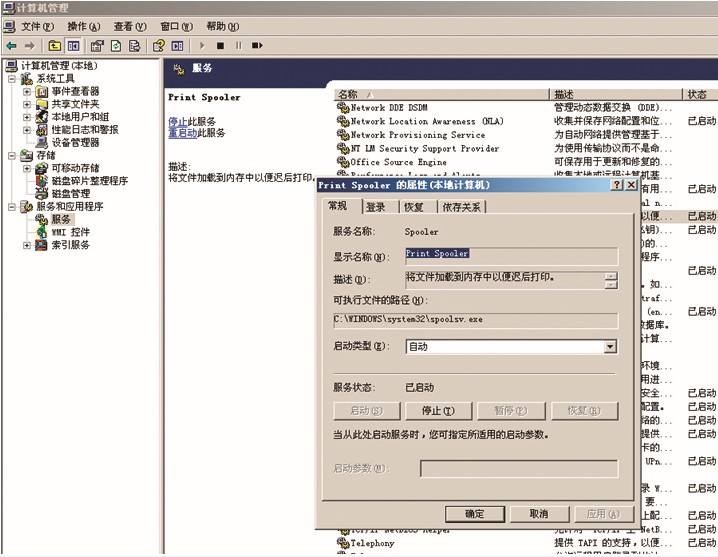Open the 操作(A) menu

point(84,27)
